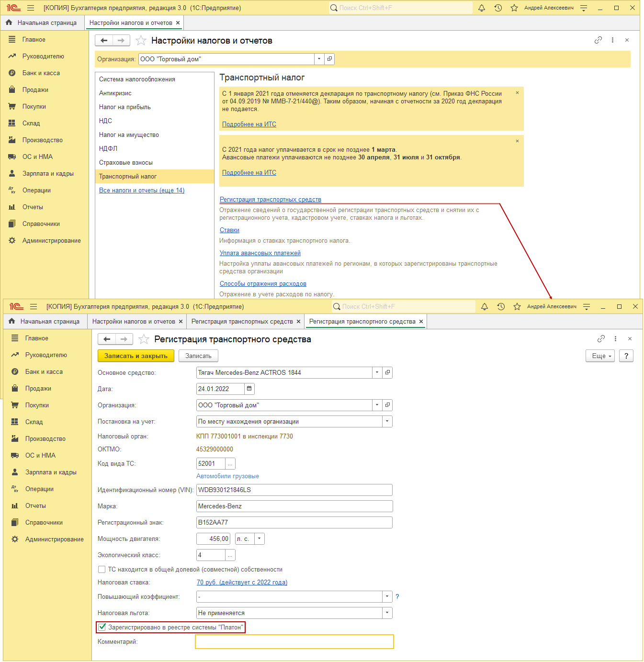The height and width of the screenshot is (662, 644).
Task: Toggle ТС находится в общей долевой собственности checkbox
Action: (102, 569)
